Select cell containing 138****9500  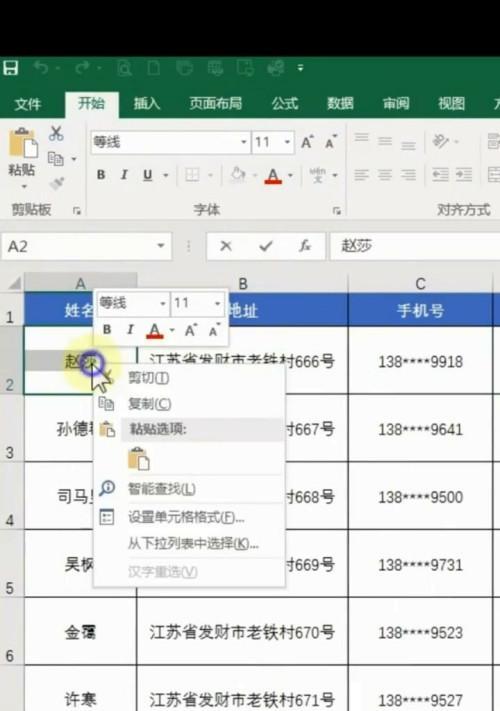420,497
